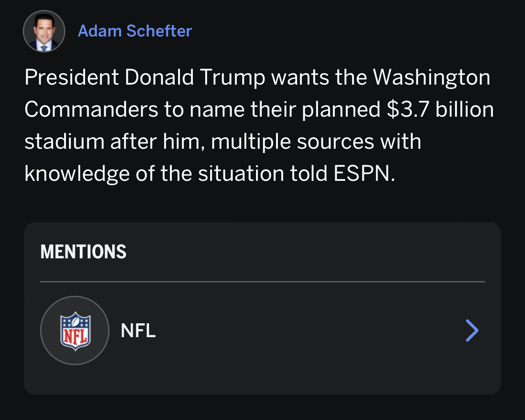Select the NFL text label
The image size is (525, 420).
click(138, 331)
